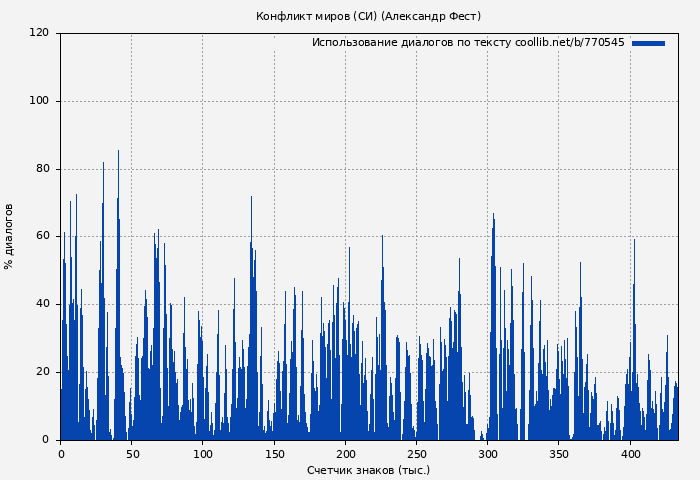The image size is (700, 480).
Task: Click the x-axis tick label 250
Action: 417,454
